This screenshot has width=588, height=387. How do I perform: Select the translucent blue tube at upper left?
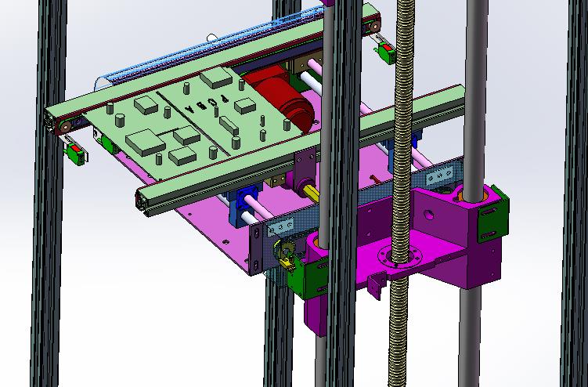210,49
